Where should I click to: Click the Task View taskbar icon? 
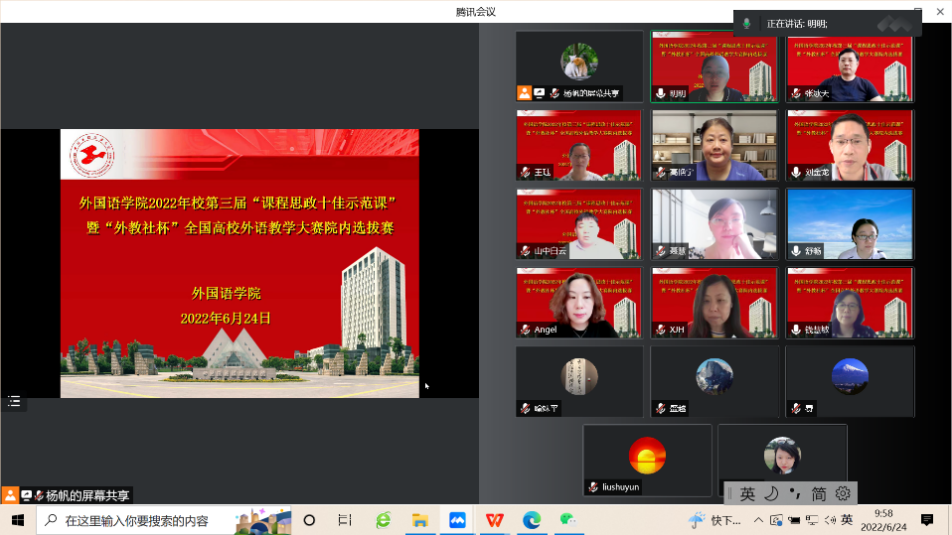[x=345, y=520]
